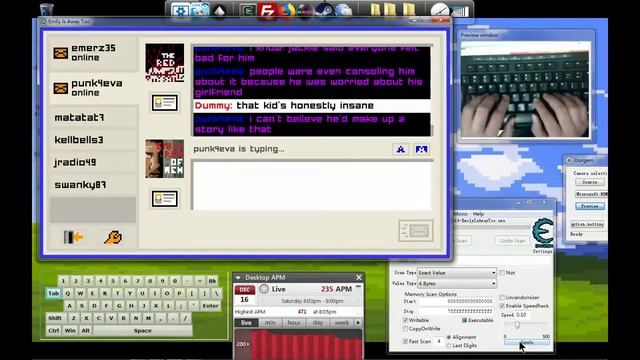Toggle the Not checkbox in Cheat Engine
The image size is (640, 360).
502,273
